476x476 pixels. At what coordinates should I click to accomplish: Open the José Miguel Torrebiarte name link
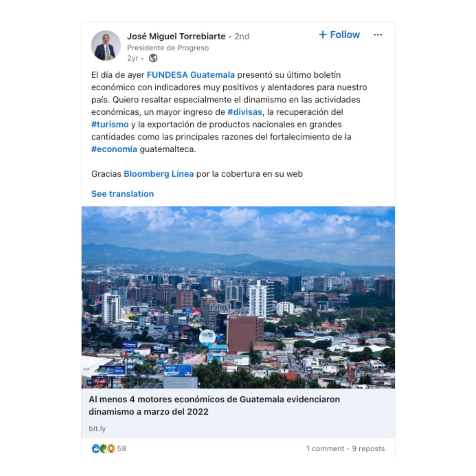pyautogui.click(x=176, y=36)
